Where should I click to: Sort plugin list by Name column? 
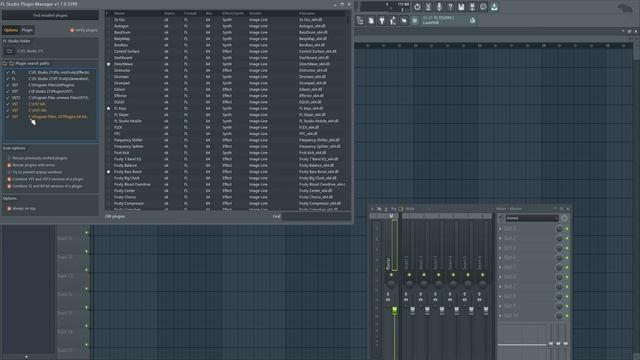coord(119,13)
